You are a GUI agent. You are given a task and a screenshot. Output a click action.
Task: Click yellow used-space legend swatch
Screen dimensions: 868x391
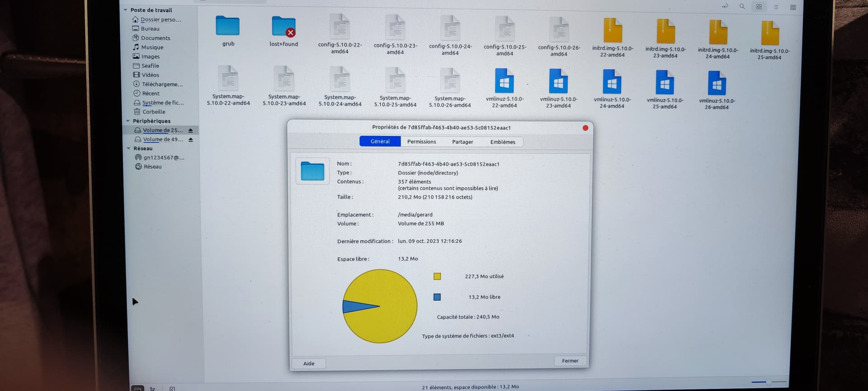[x=437, y=277]
